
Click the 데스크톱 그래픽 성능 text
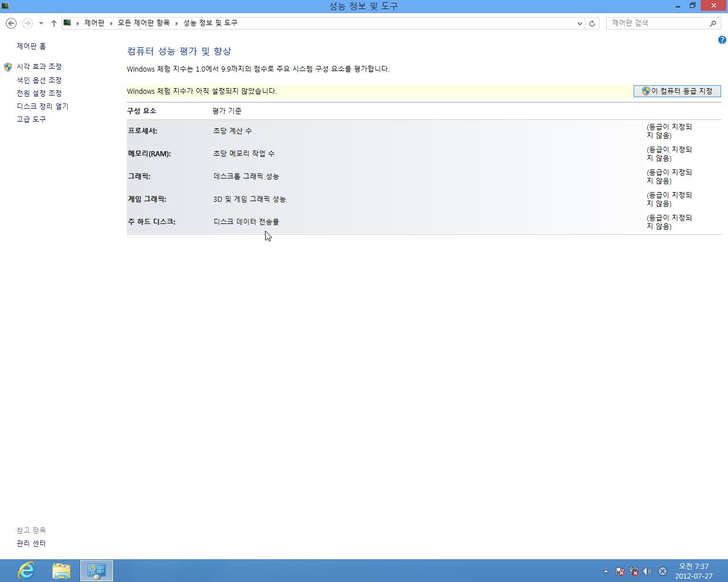point(246,176)
